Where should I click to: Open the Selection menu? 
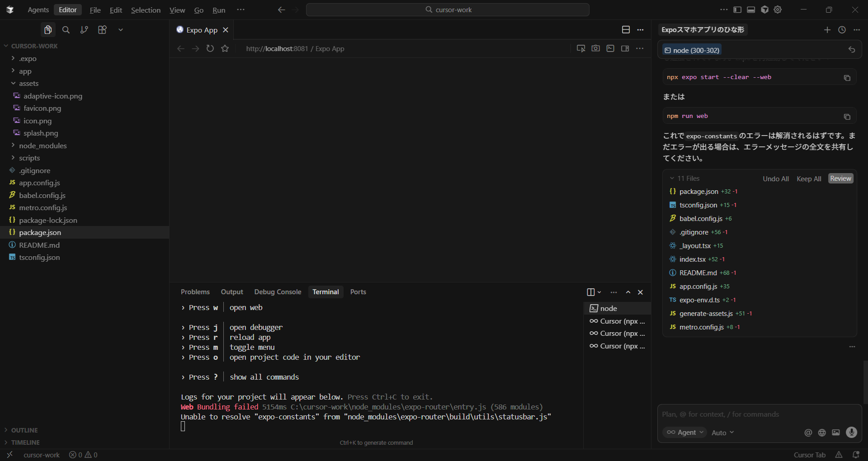click(146, 10)
